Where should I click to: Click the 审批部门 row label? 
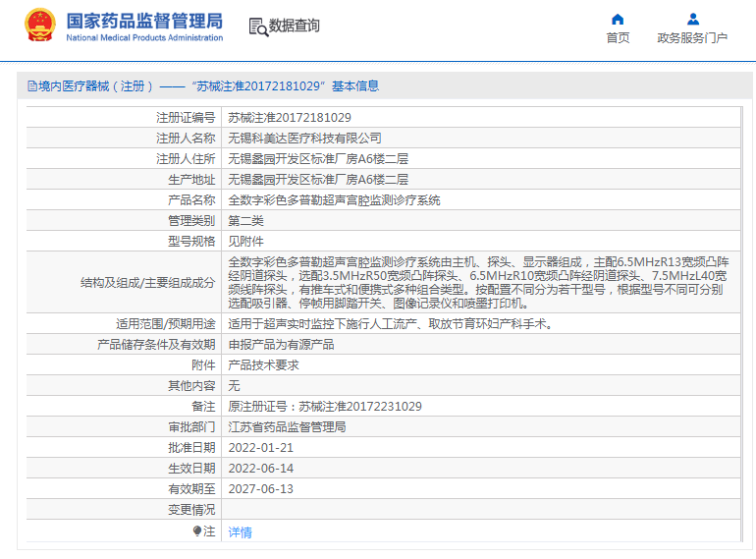coord(191,426)
